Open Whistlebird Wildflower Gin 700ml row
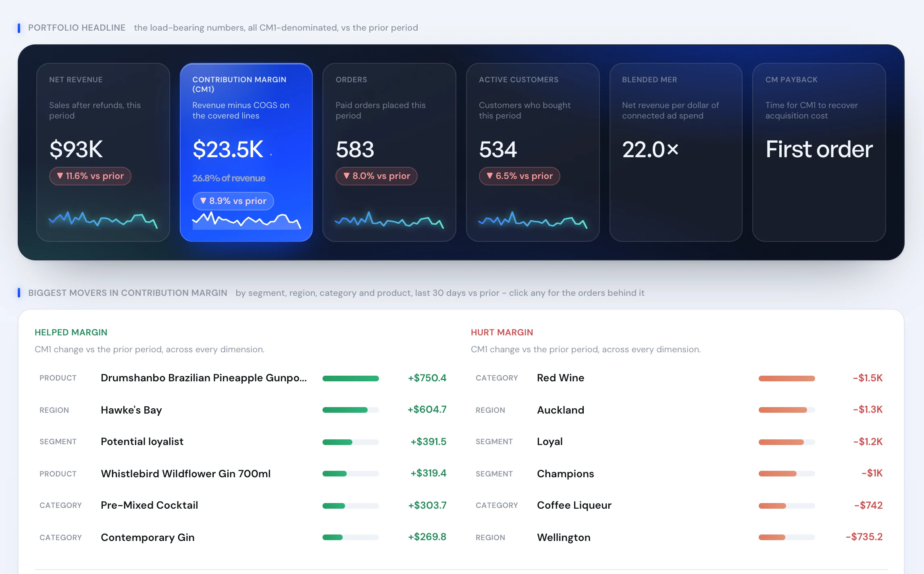 (x=243, y=474)
